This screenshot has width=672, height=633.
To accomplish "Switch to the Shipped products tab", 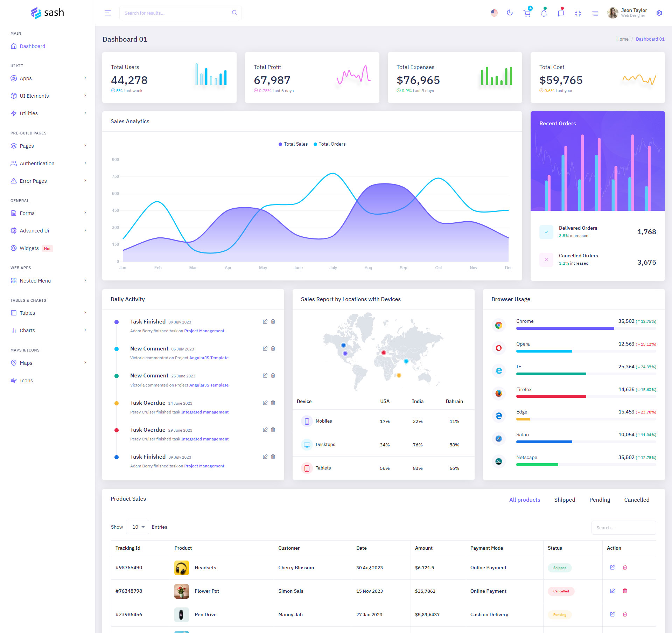I will [x=564, y=500].
